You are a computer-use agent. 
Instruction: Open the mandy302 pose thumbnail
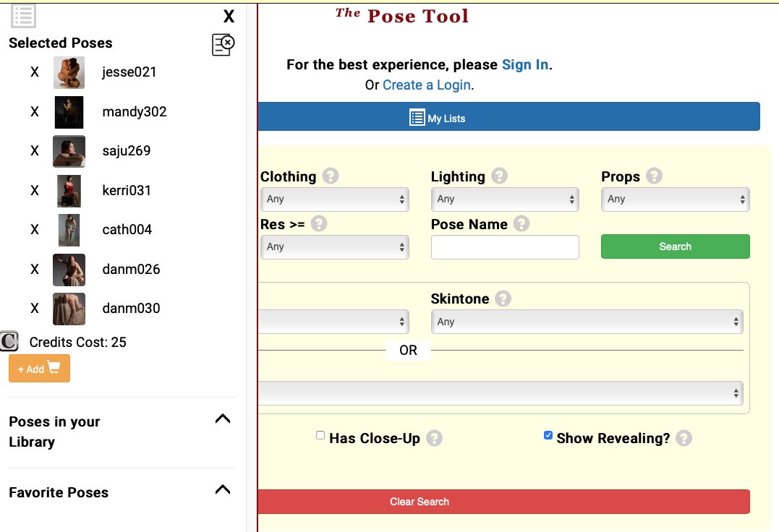[x=69, y=112]
